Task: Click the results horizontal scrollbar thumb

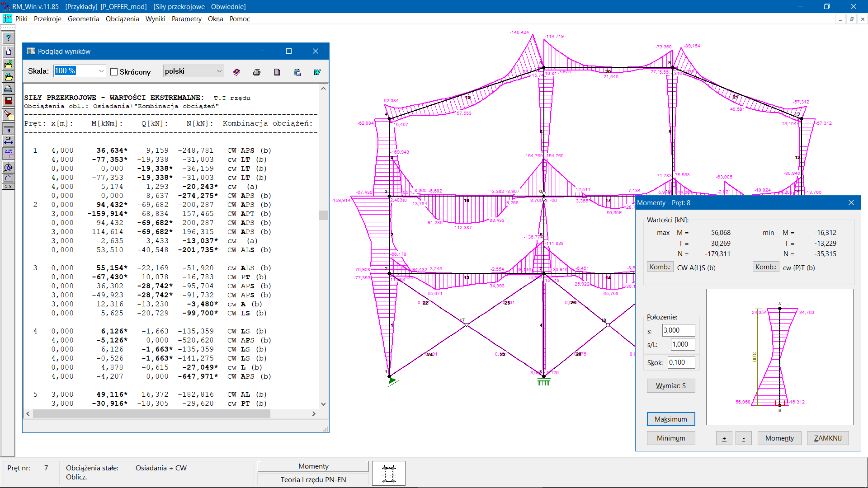Action: (x=151, y=413)
